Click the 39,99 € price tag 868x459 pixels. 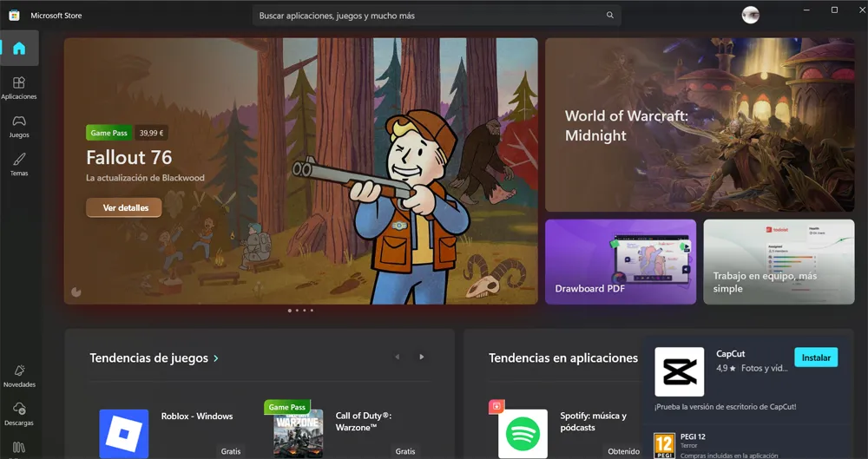[x=151, y=133]
